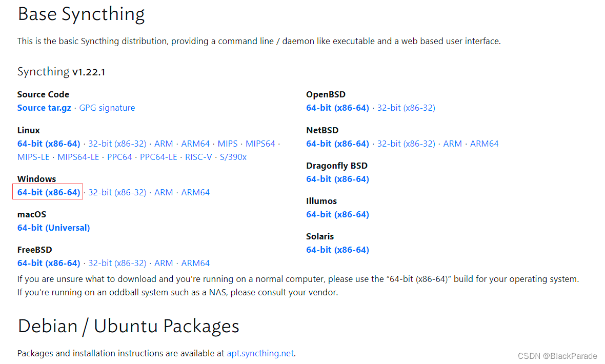Click the FreeBSD section label
The height and width of the screenshot is (364, 605).
tap(35, 250)
